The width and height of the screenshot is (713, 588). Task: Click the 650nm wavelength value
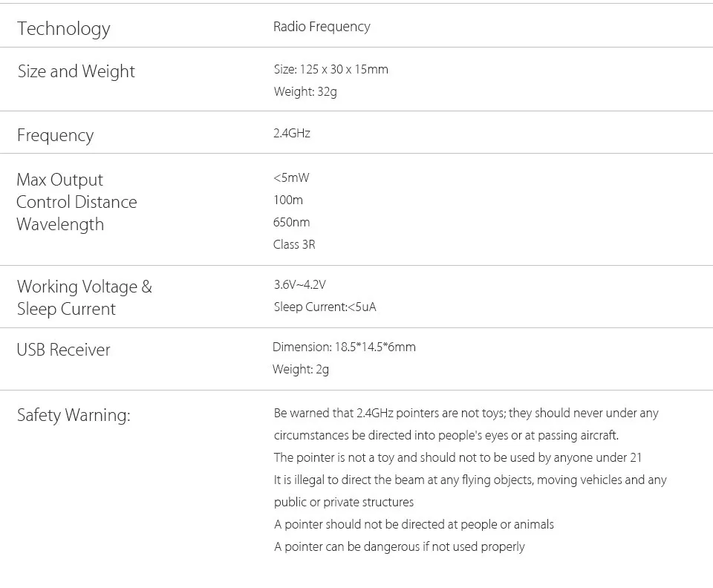(291, 222)
